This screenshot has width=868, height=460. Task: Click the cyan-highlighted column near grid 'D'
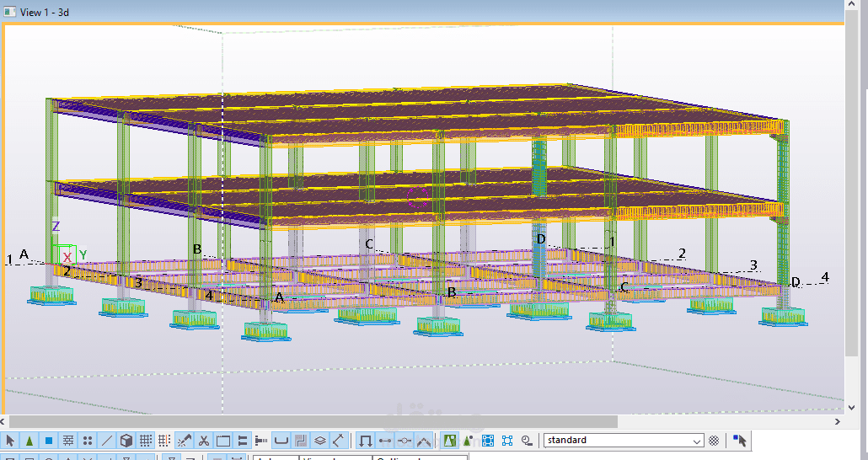point(539,207)
